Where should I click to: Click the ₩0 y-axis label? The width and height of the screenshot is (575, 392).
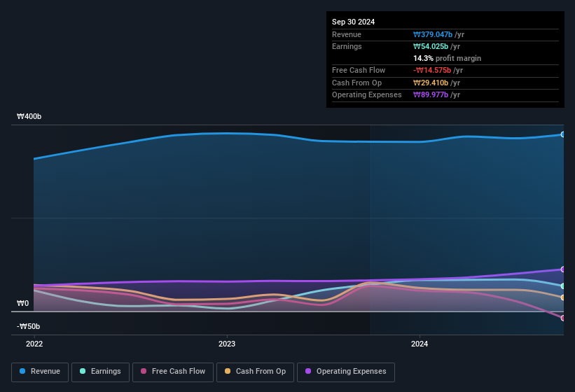[x=22, y=303]
